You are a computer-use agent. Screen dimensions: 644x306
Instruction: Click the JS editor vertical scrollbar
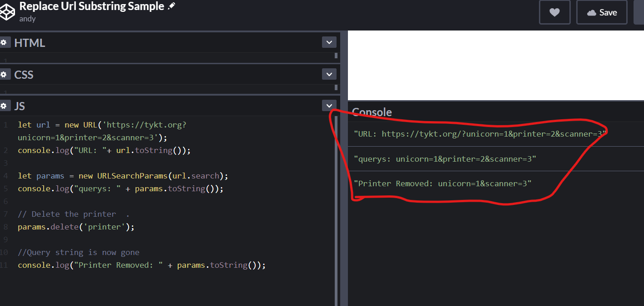point(336,205)
